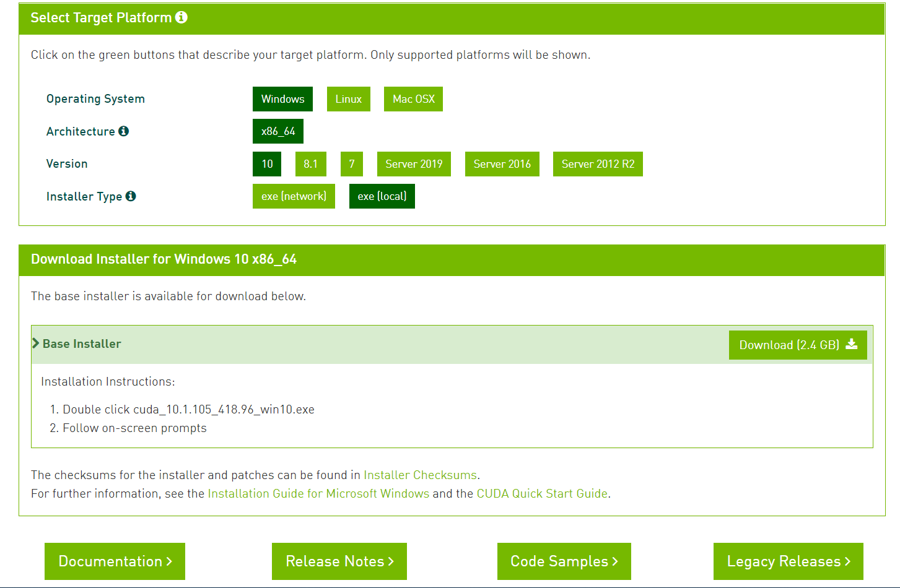Click the 'Double click cuda_10.1.105_418.96_win10.exe' instruction

point(188,409)
